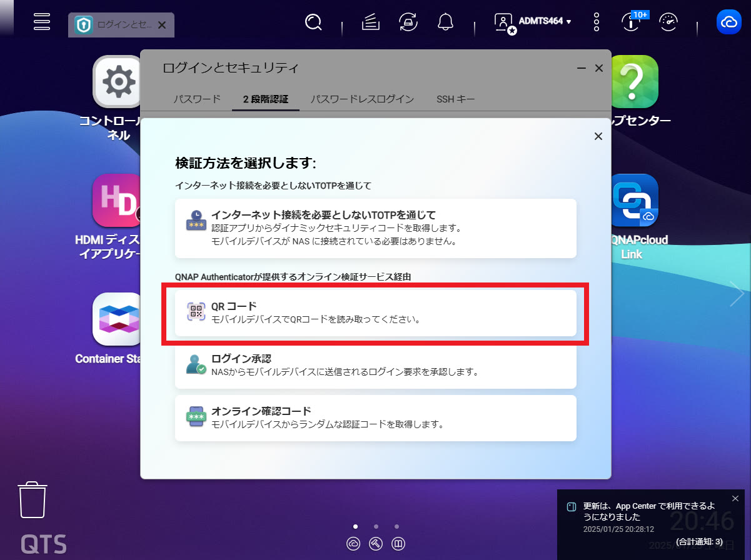Open event notifications bell
Viewport: 751px width, 560px height.
coord(445,22)
